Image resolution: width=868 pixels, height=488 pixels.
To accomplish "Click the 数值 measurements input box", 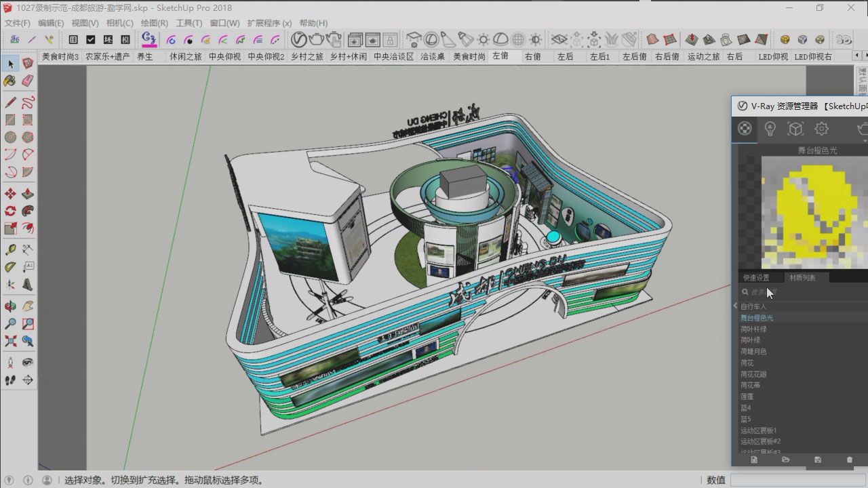I will pyautogui.click(x=799, y=480).
